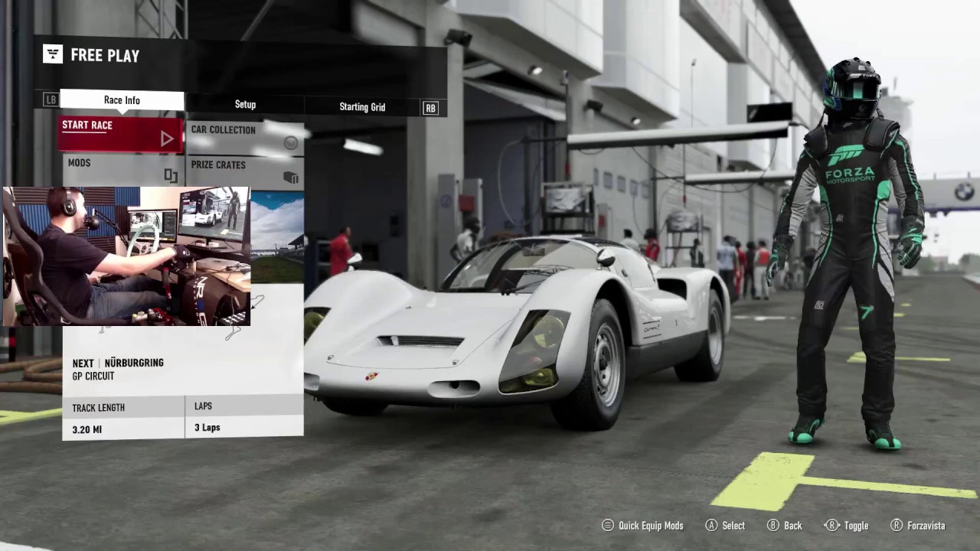
Task: Click the B button Back icon
Action: (x=773, y=526)
